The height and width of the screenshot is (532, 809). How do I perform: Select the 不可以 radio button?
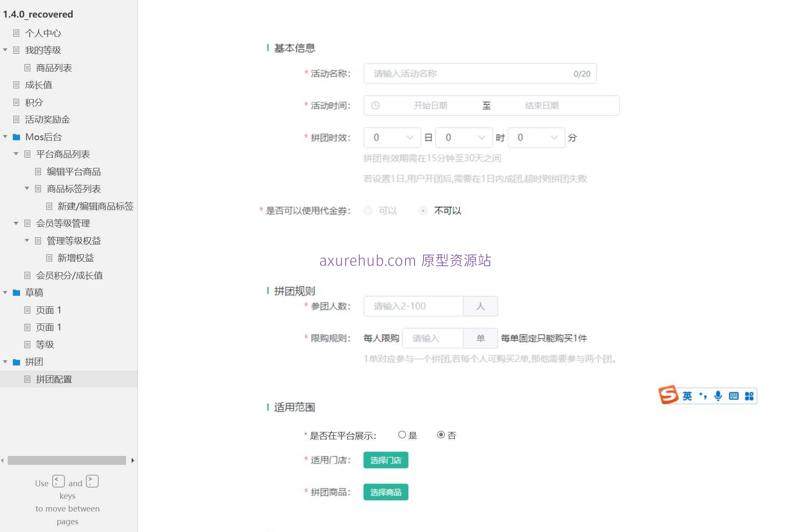click(423, 211)
